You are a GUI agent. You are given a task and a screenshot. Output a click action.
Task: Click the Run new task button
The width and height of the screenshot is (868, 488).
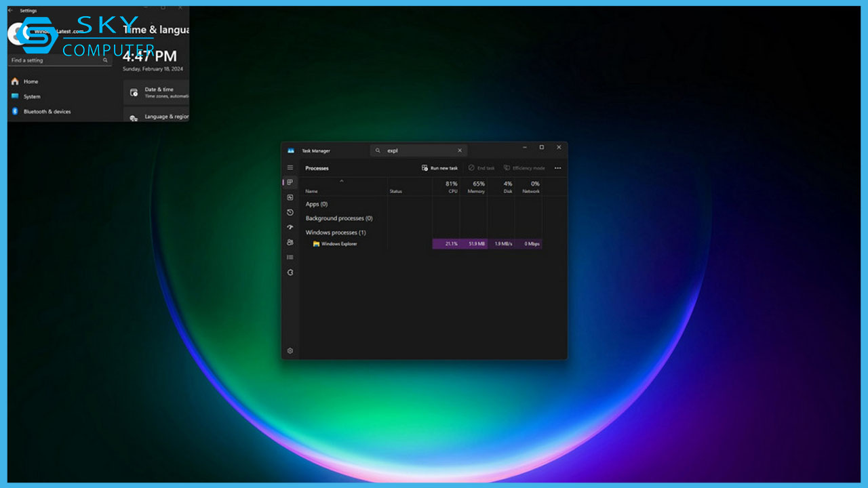click(x=439, y=167)
